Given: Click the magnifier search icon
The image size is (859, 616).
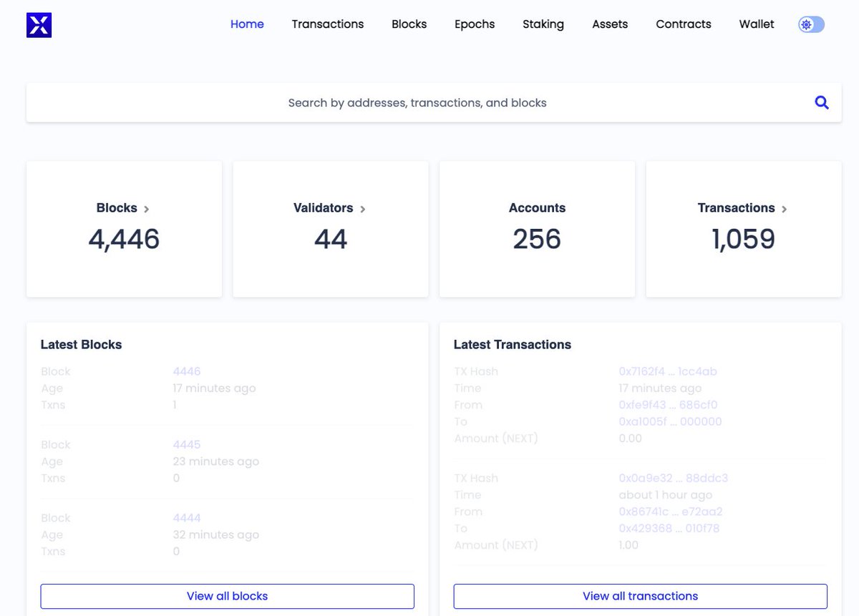Looking at the screenshot, I should pos(822,102).
